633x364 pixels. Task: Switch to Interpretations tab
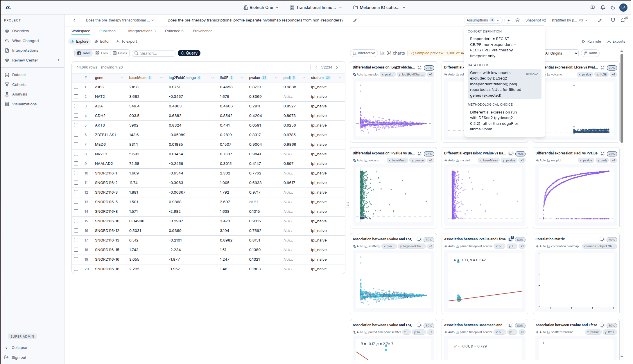142,31
